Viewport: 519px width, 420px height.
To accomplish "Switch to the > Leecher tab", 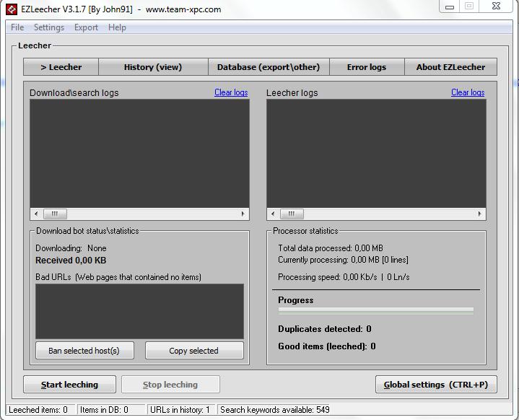I will pos(61,67).
